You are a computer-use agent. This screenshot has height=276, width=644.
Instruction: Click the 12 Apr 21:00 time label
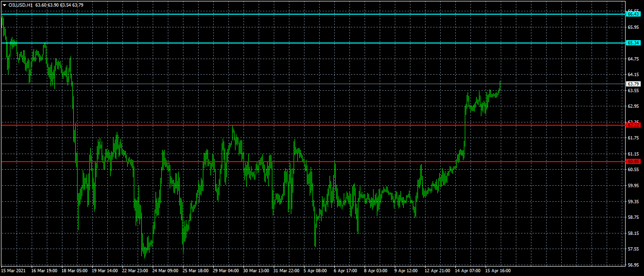438,271
